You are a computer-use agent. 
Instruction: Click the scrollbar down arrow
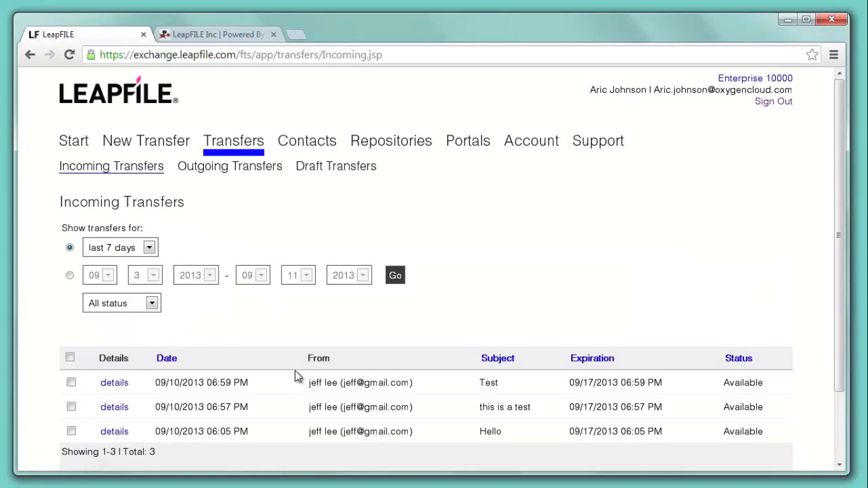tap(839, 464)
